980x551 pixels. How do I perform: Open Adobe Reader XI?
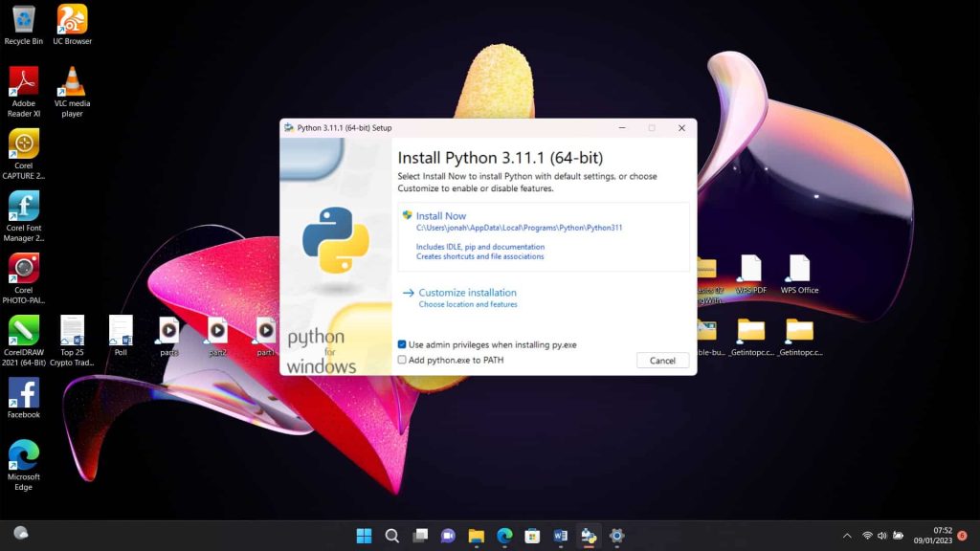24,81
